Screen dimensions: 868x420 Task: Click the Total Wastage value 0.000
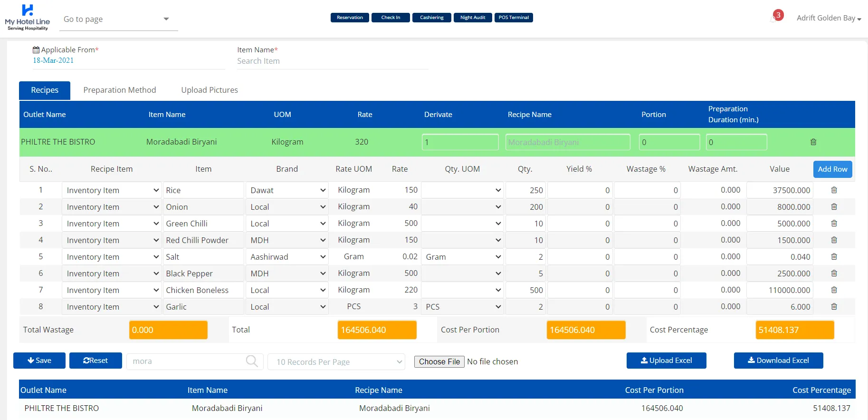pyautogui.click(x=168, y=330)
